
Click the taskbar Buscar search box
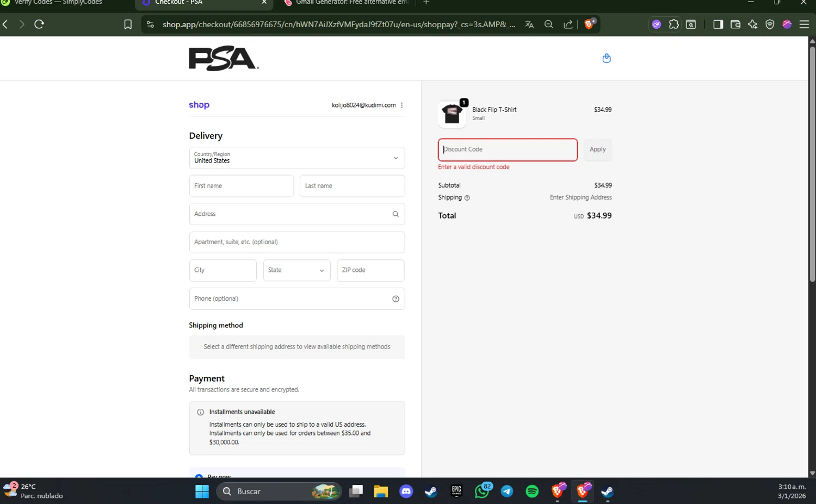pos(279,491)
